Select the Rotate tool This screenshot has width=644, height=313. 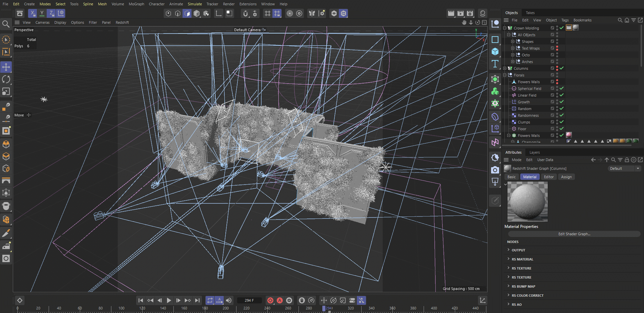[x=6, y=79]
